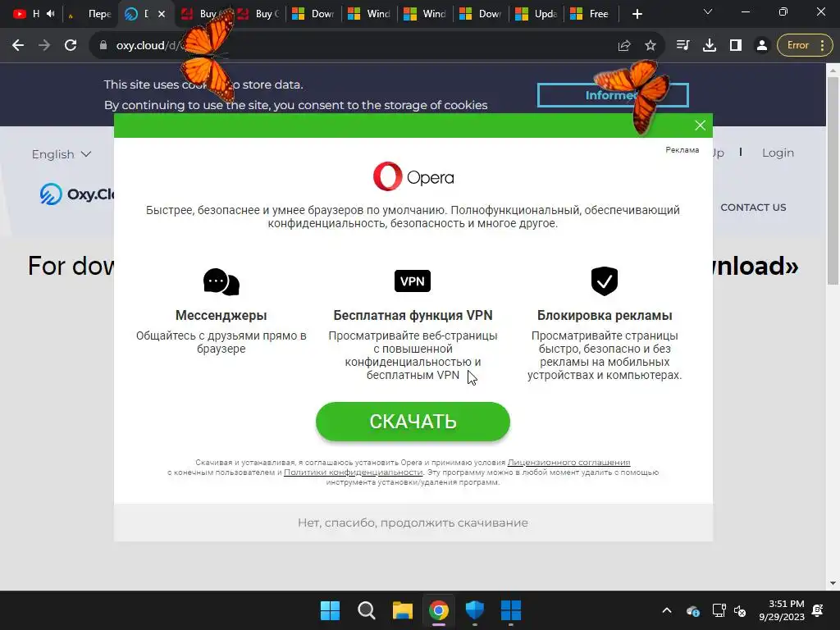Open the 'Политики конфиденциальности' link
Image resolution: width=840 pixels, height=630 pixels.
pos(353,472)
